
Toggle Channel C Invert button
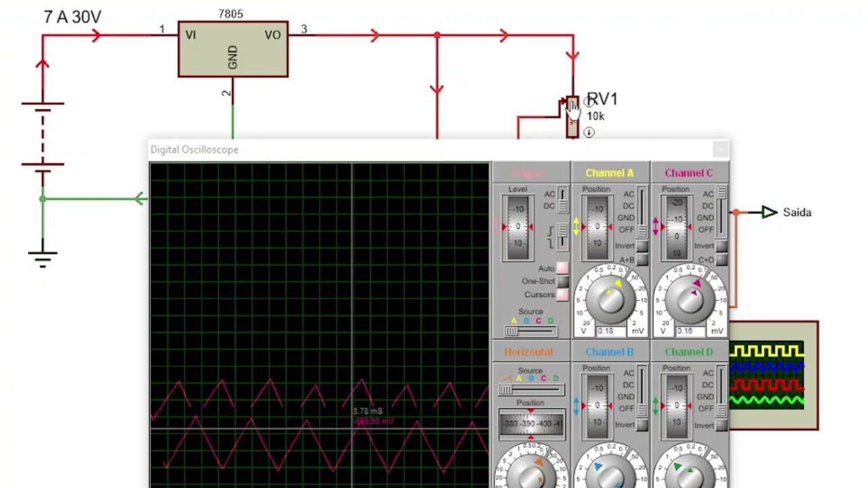721,246
